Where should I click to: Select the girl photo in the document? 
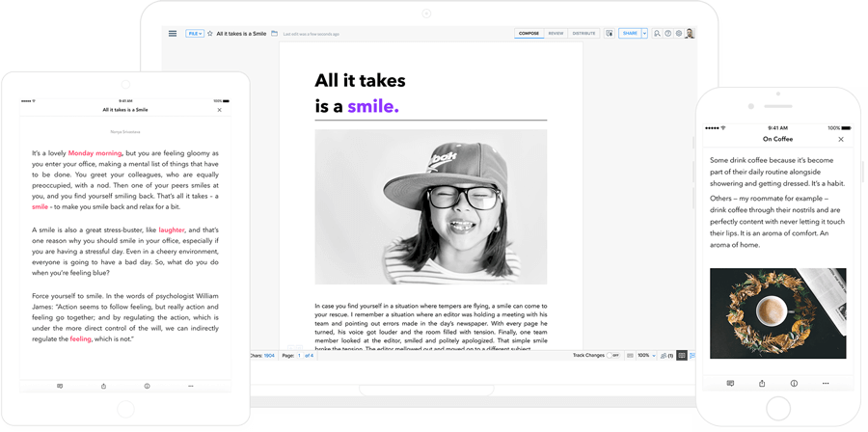click(x=430, y=206)
